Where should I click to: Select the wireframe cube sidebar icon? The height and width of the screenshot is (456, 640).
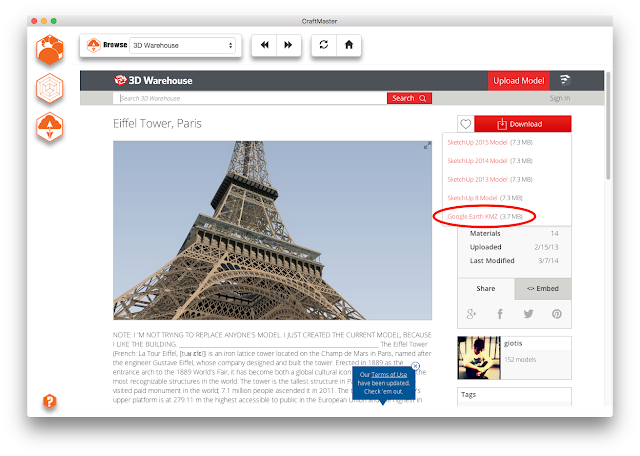[49, 88]
